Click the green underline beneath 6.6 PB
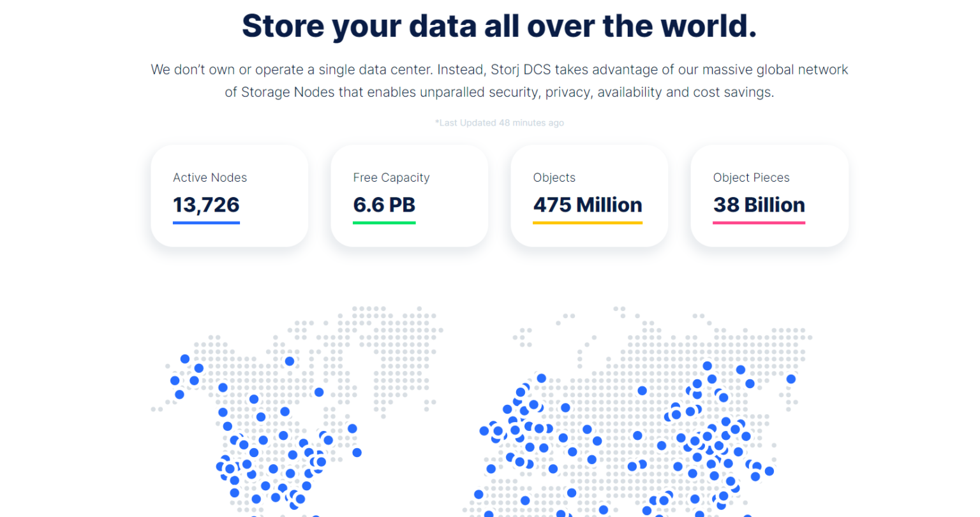Viewport: 980px width, 517px height. pos(384,222)
